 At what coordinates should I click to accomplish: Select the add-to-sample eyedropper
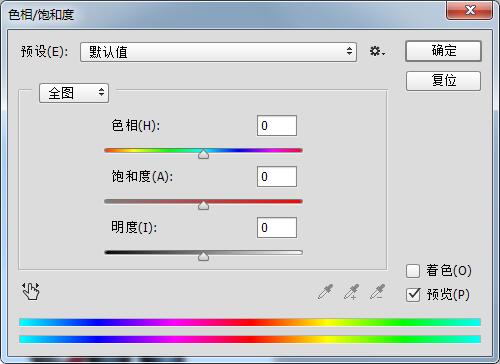(x=352, y=292)
